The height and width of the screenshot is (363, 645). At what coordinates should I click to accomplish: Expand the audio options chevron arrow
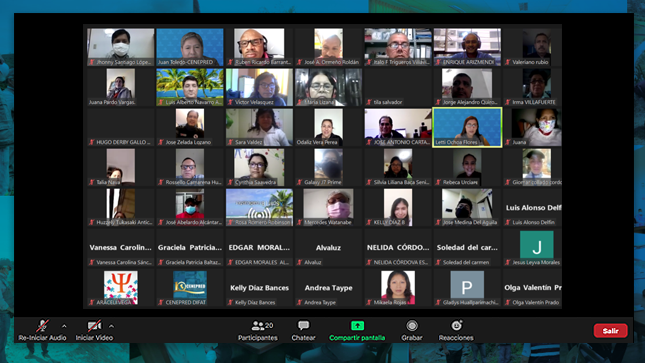coord(64,326)
